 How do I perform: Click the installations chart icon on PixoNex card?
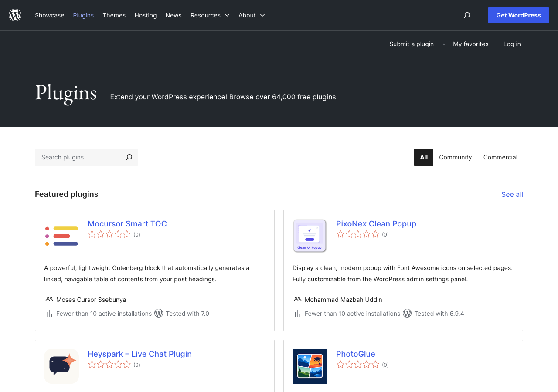(x=298, y=314)
